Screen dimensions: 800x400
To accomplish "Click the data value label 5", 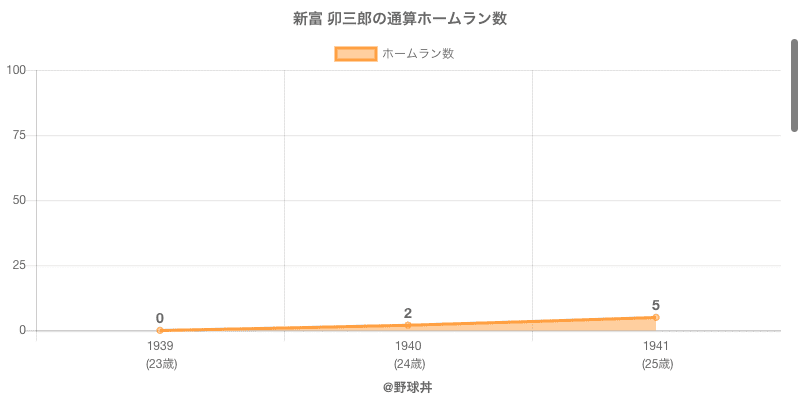I will click(x=656, y=305).
